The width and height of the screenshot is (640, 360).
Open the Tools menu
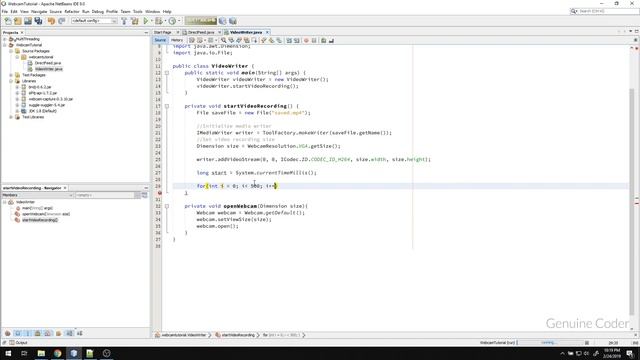pos(138,11)
